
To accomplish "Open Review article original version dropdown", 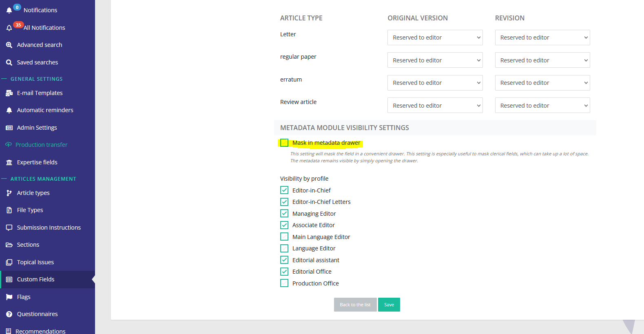I will 435,106.
